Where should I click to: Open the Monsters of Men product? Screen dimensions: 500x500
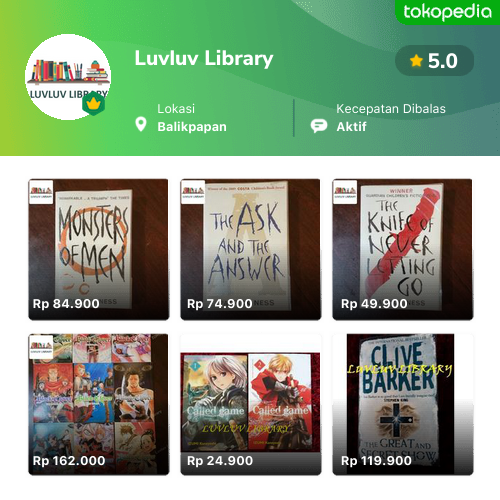(x=99, y=249)
